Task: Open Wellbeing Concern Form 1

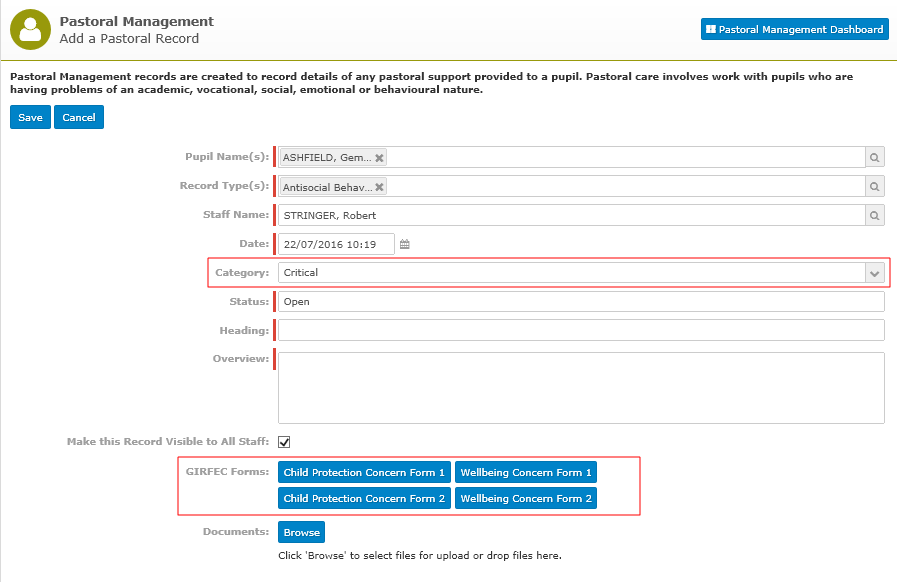Action: 526,473
